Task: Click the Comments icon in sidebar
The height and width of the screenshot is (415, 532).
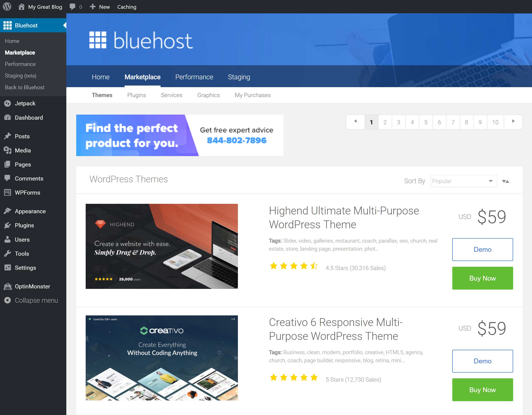Action: tap(8, 178)
